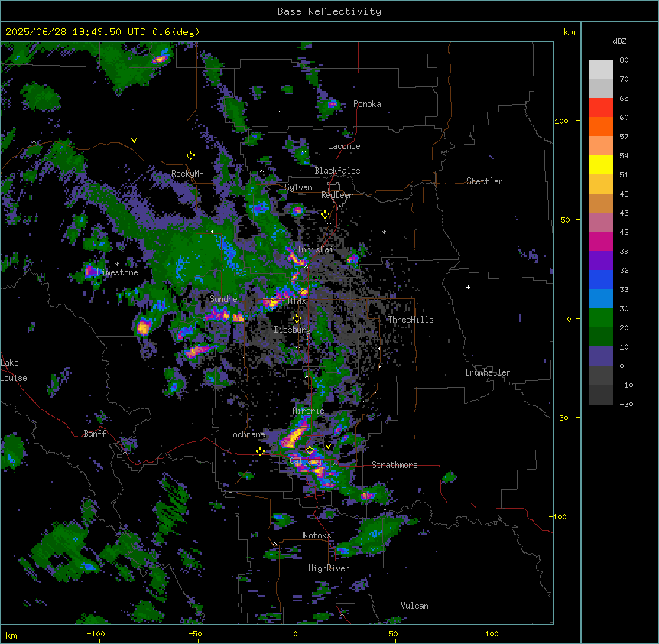Image resolution: width=659 pixels, height=644 pixels.
Task: Select the Sylvan label
Action: pos(298,187)
